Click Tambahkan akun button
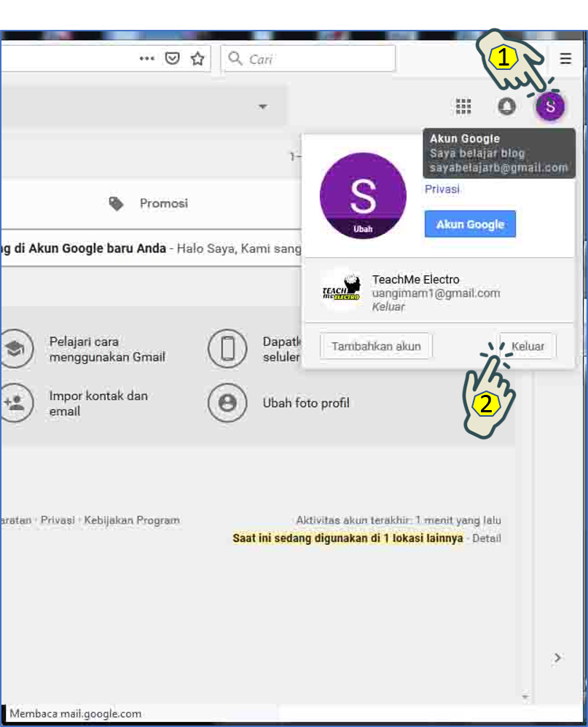Viewport: 588px width, 727px height. [376, 346]
